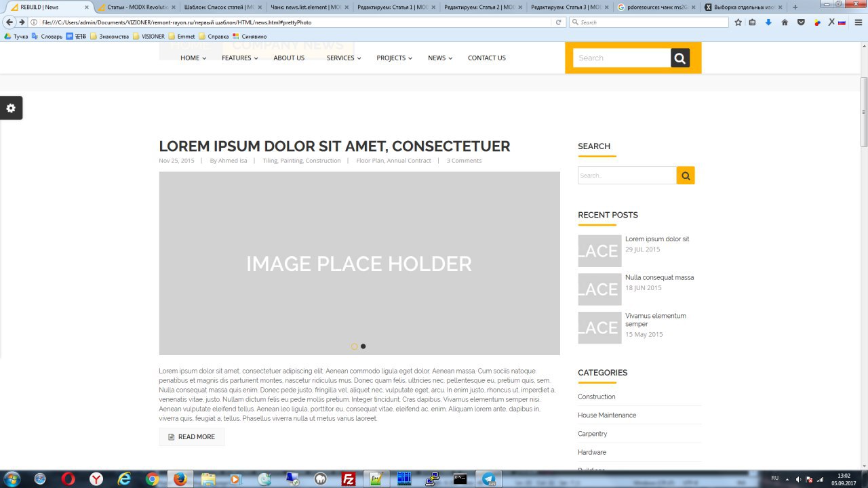The image size is (868, 488).
Task: Show hidden system tray icons arrow
Action: [x=788, y=479]
